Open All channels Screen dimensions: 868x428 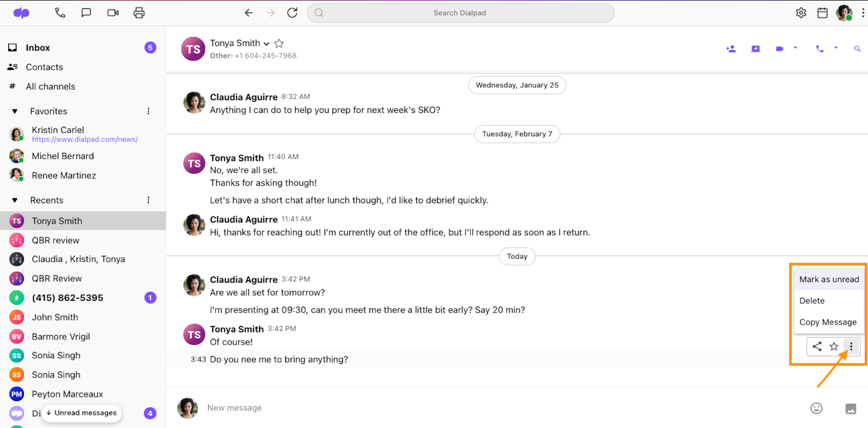pos(50,87)
